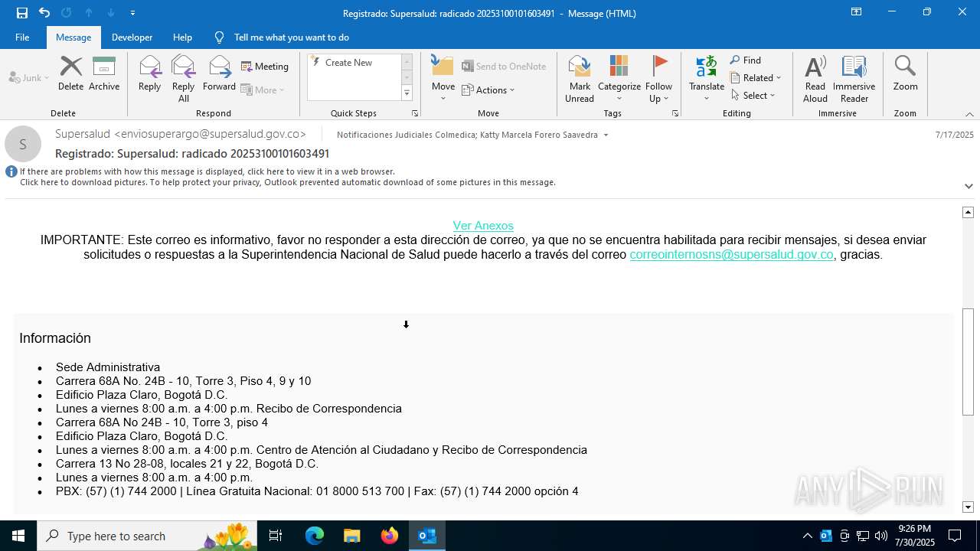Expand the message header chevron
Image resolution: width=980 pixels, height=551 pixels.
[x=969, y=186]
